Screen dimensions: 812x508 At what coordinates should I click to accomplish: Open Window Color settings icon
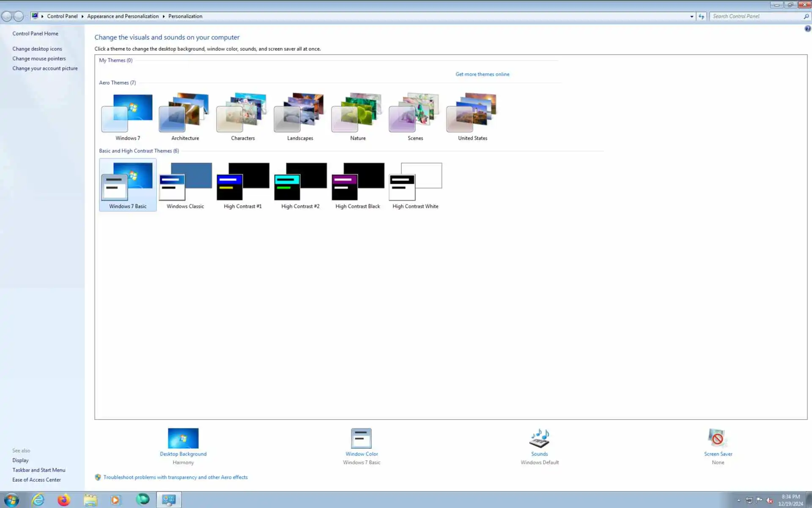click(x=361, y=438)
